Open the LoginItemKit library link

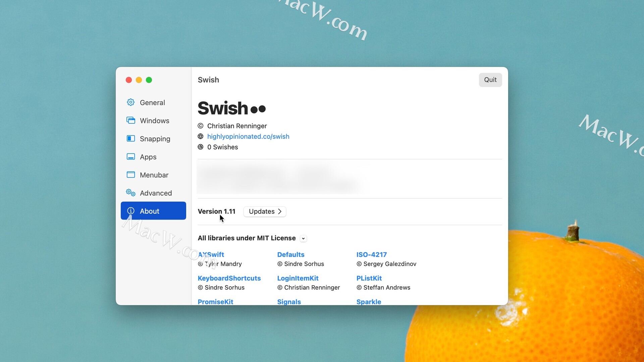pos(298,278)
